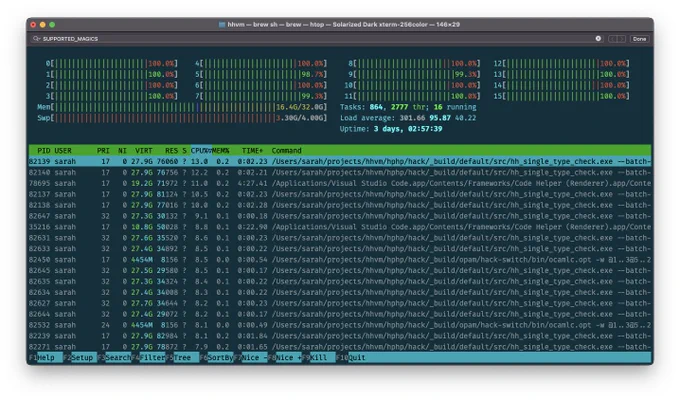Open the F6 SortBy menu
680x400 pixels.
[x=216, y=357]
